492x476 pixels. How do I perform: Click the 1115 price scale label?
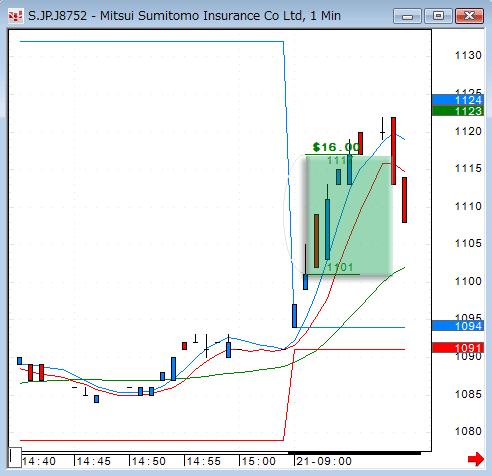(468, 168)
